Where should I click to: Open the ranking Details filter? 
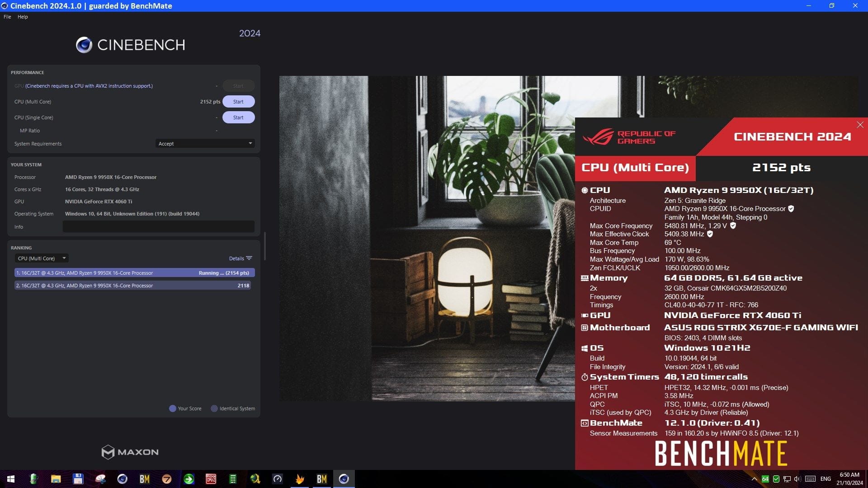click(241, 258)
